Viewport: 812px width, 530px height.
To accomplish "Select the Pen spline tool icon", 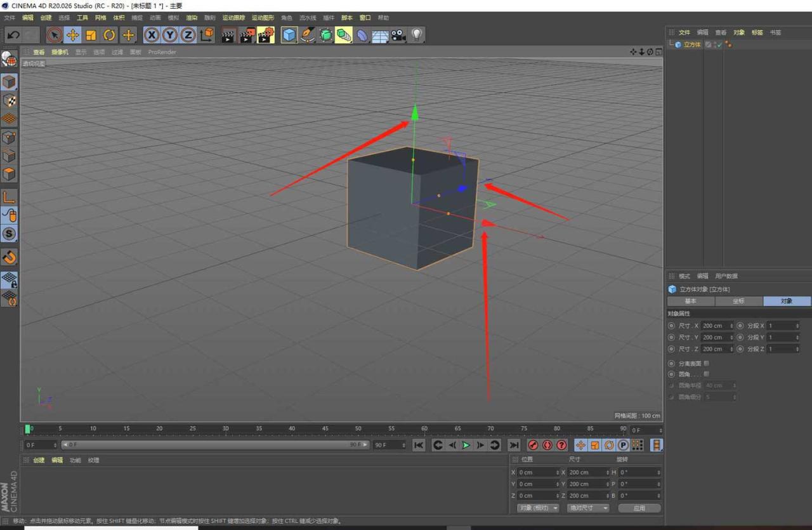I will pos(308,35).
